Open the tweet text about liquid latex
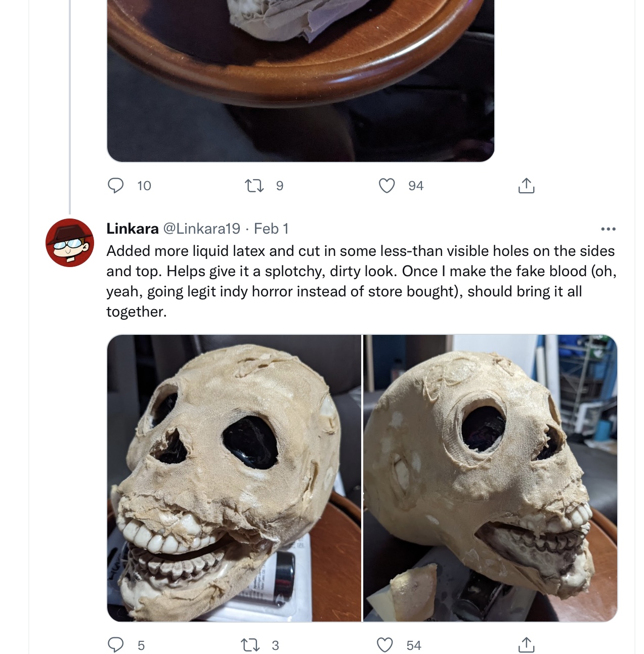 [361, 281]
